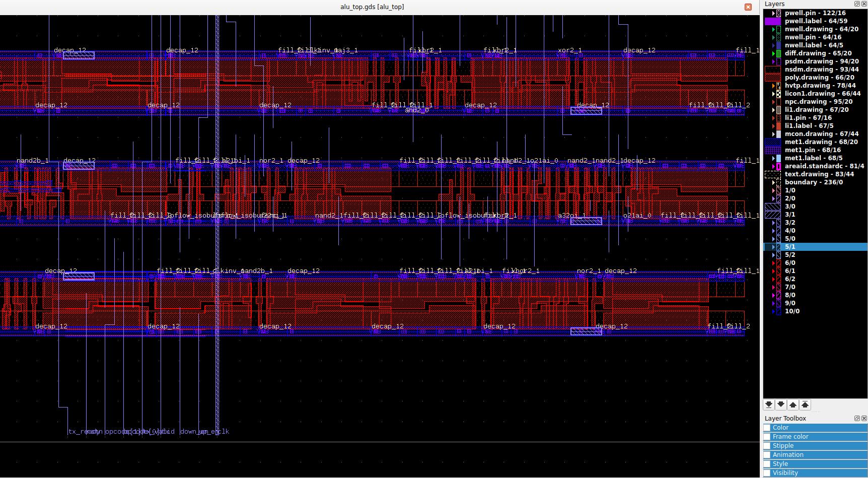
Task: Click the move-layer-to-top icon
Action: coord(805,404)
